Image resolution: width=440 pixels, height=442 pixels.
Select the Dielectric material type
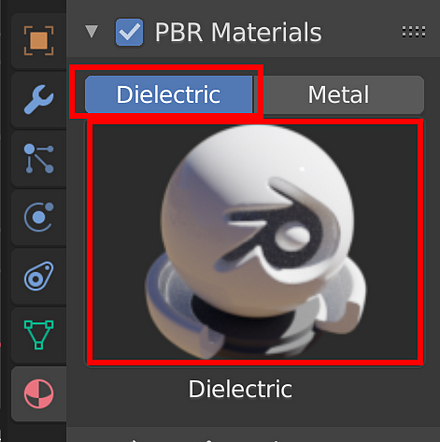coord(169,94)
